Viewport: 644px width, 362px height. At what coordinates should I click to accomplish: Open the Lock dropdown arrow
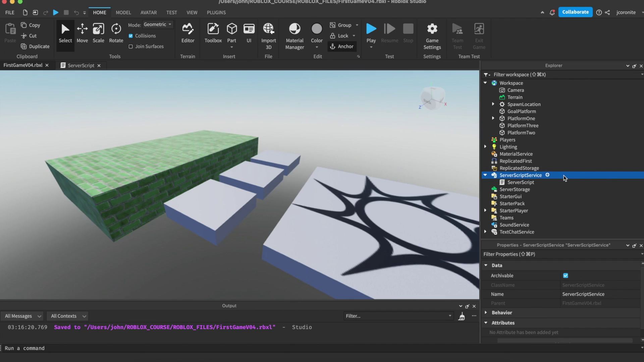(354, 36)
